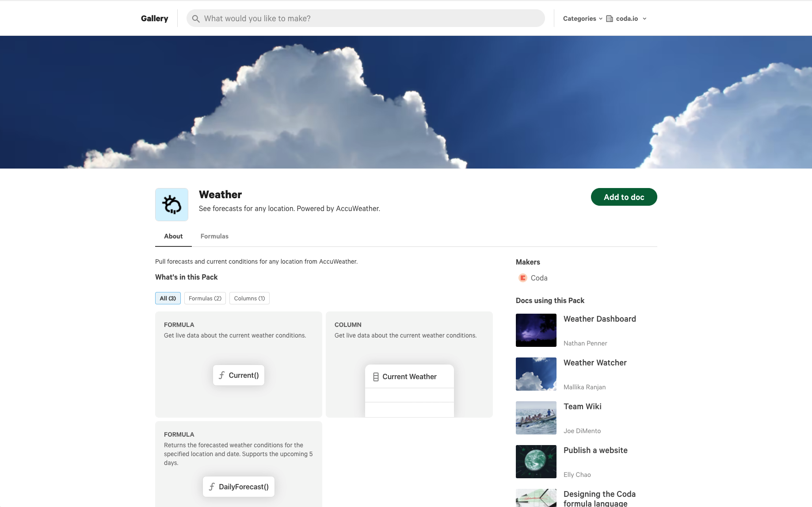
Task: Open Designing the Coda formula language doc
Action: tap(599, 499)
